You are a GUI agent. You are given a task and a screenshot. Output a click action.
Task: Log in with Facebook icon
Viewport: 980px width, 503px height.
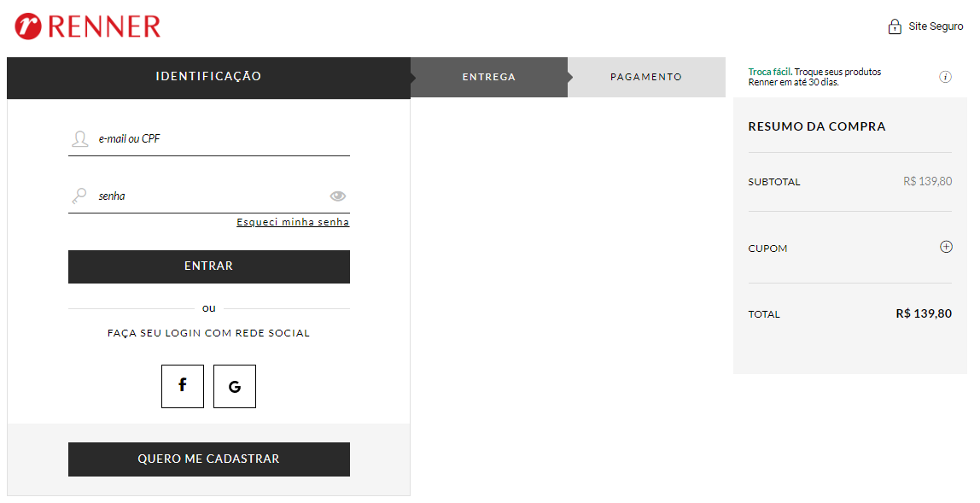(x=183, y=386)
